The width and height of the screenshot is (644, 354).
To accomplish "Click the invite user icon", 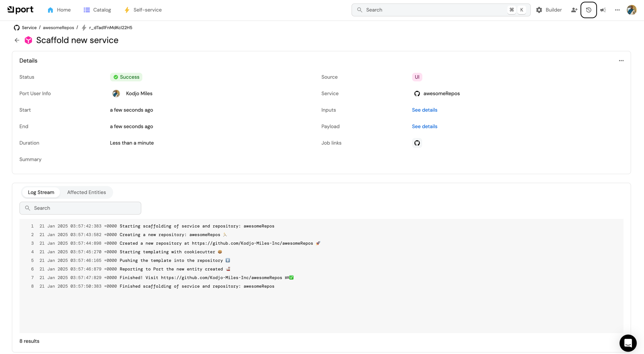I will [574, 10].
